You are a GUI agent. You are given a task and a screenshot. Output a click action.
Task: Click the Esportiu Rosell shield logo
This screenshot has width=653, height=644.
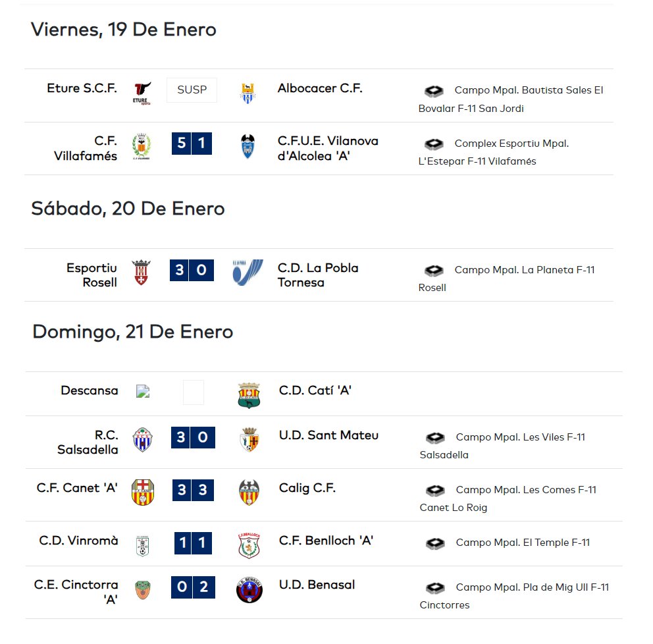coord(141,272)
